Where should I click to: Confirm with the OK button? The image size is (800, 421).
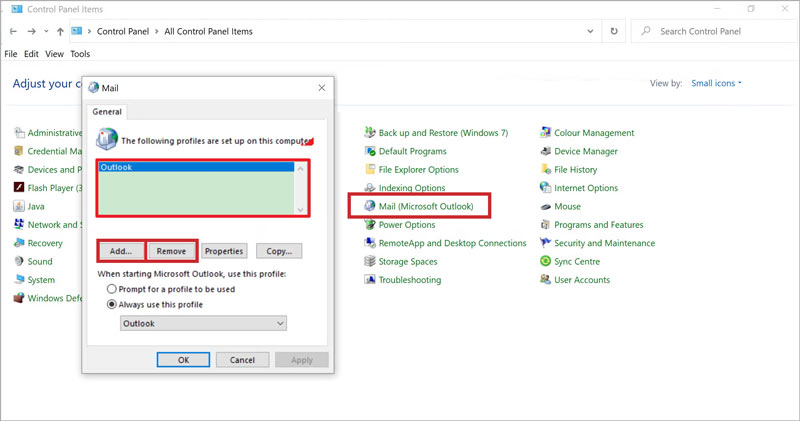(183, 360)
